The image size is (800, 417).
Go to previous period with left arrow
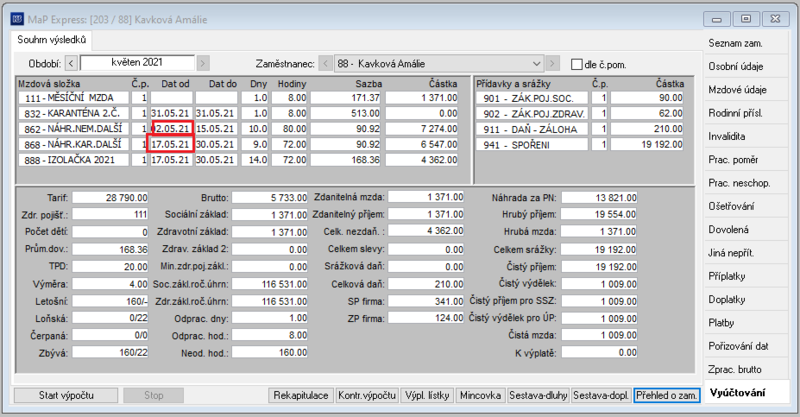tap(71, 63)
